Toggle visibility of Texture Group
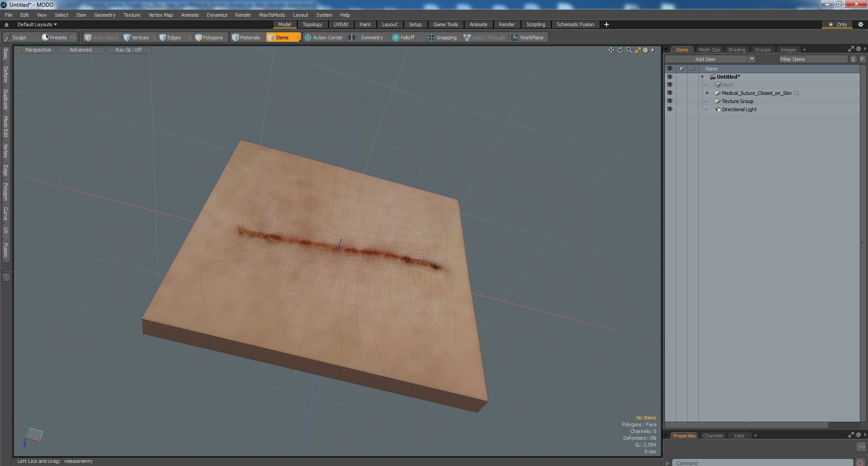 tap(669, 101)
